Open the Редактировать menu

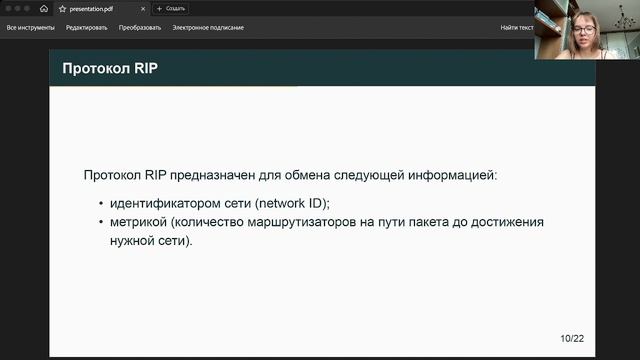click(87, 28)
